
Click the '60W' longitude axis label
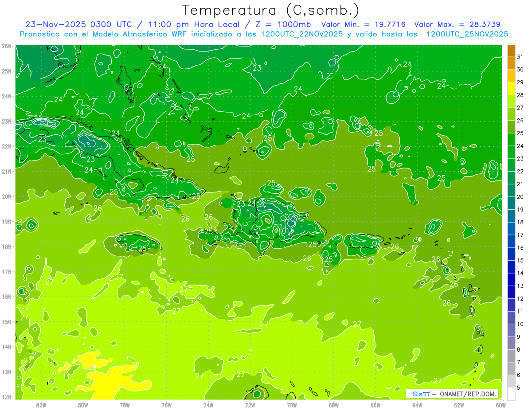(x=501, y=405)
